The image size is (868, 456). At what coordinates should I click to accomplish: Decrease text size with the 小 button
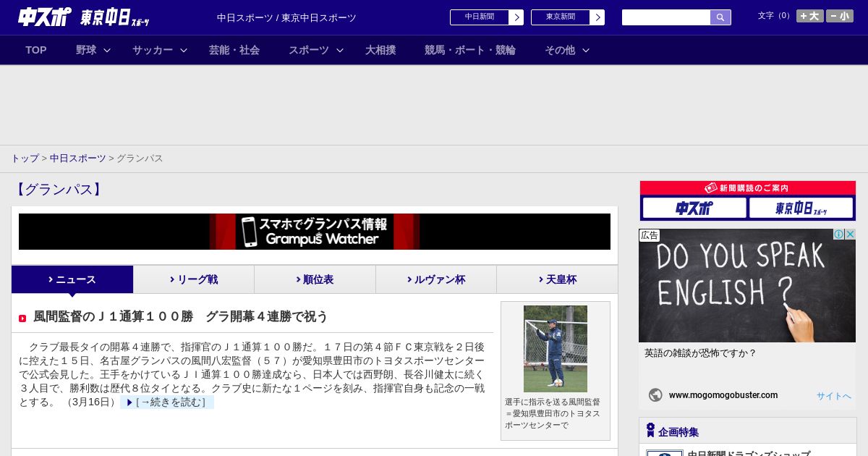coord(840,16)
